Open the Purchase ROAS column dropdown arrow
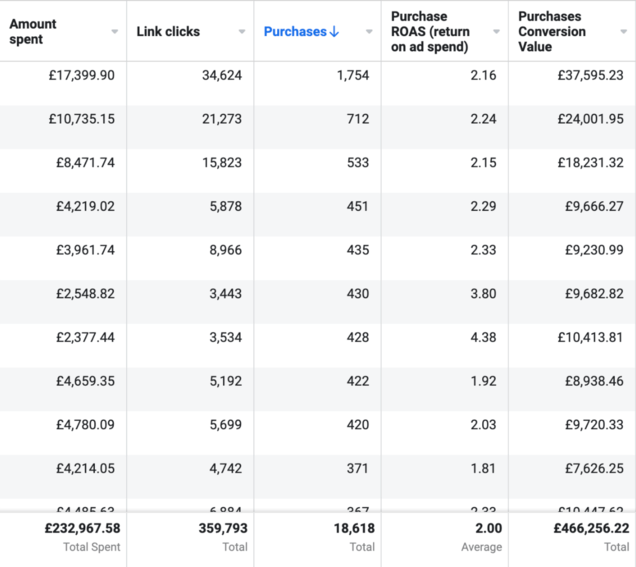636x567 pixels. click(x=496, y=32)
